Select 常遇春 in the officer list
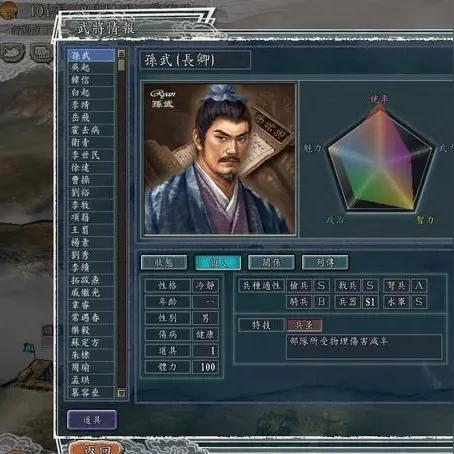The height and width of the screenshot is (454, 454). (91, 317)
